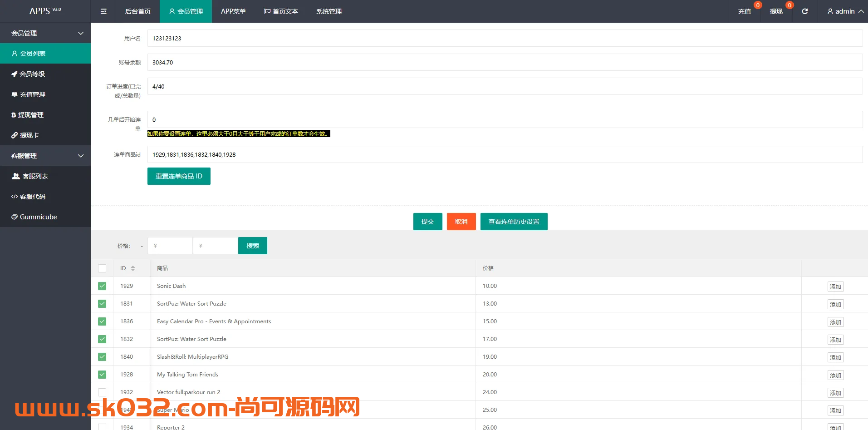Click the Bitcoin icon for 提现管理
This screenshot has height=430, width=868.
tap(14, 114)
